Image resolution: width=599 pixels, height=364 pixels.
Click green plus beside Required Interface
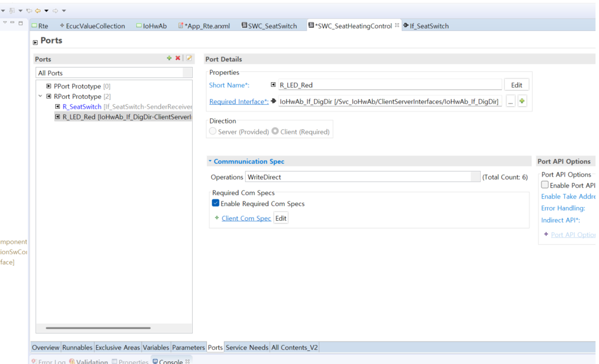click(x=522, y=101)
